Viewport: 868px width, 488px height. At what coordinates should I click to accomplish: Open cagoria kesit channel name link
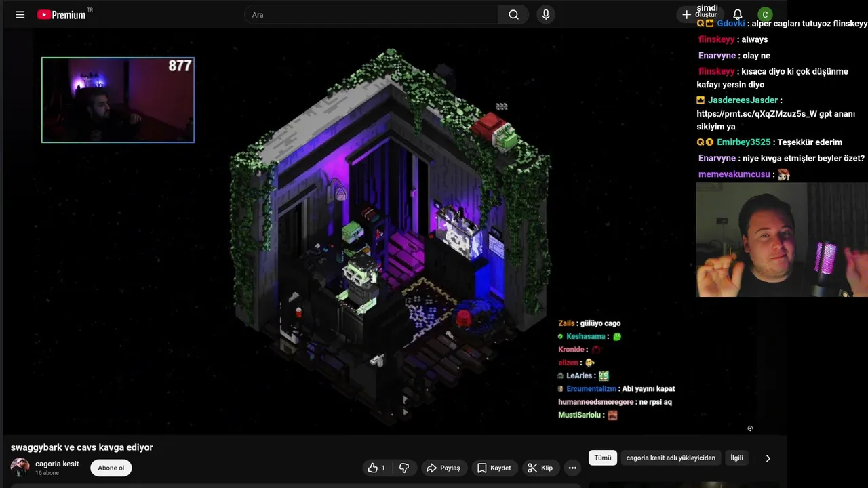point(57,464)
